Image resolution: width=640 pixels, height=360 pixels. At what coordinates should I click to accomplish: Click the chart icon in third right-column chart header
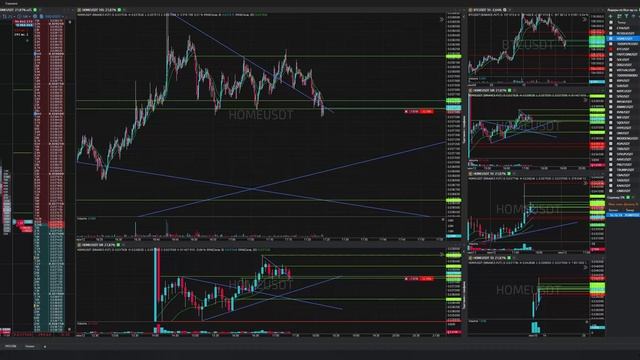(x=470, y=173)
